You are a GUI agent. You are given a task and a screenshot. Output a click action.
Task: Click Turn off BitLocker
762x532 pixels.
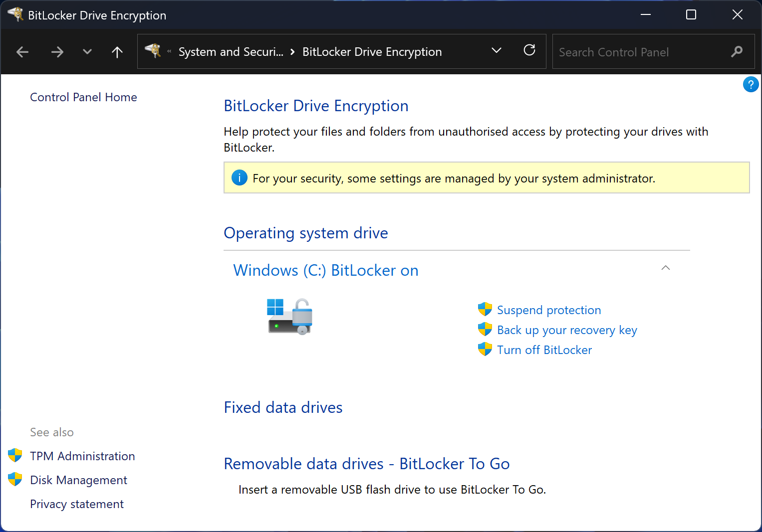[544, 350]
